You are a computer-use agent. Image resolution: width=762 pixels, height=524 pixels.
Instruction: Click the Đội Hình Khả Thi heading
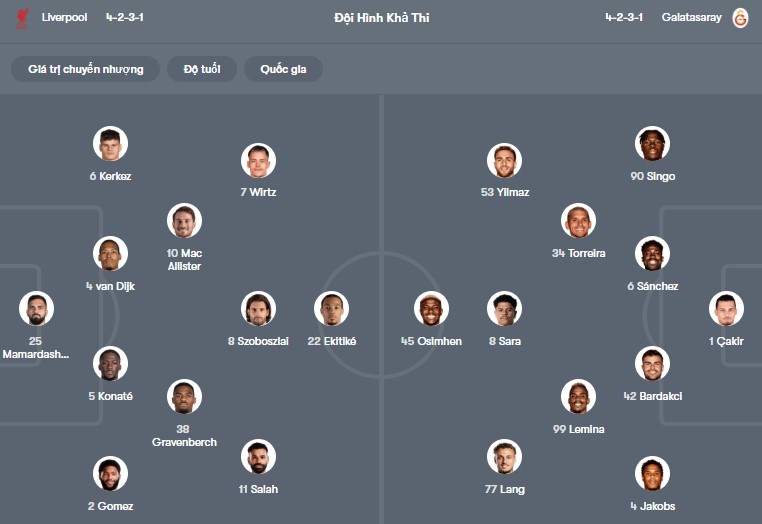pos(381,18)
